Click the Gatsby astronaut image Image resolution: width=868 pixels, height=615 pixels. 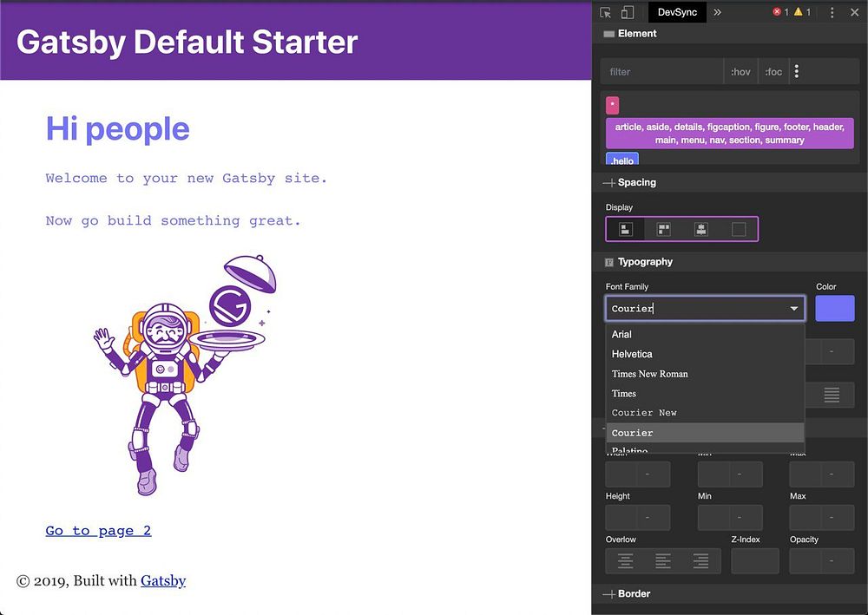pos(184,375)
